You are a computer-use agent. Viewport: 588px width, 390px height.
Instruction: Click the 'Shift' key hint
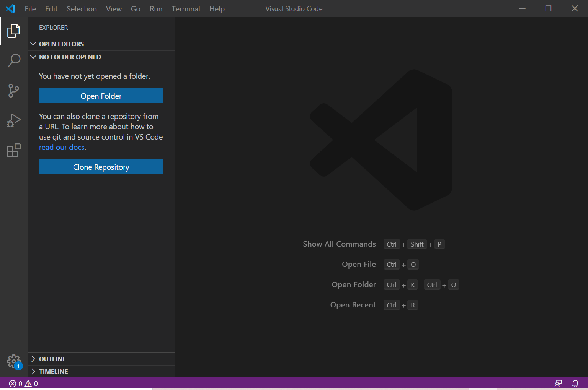(x=417, y=244)
